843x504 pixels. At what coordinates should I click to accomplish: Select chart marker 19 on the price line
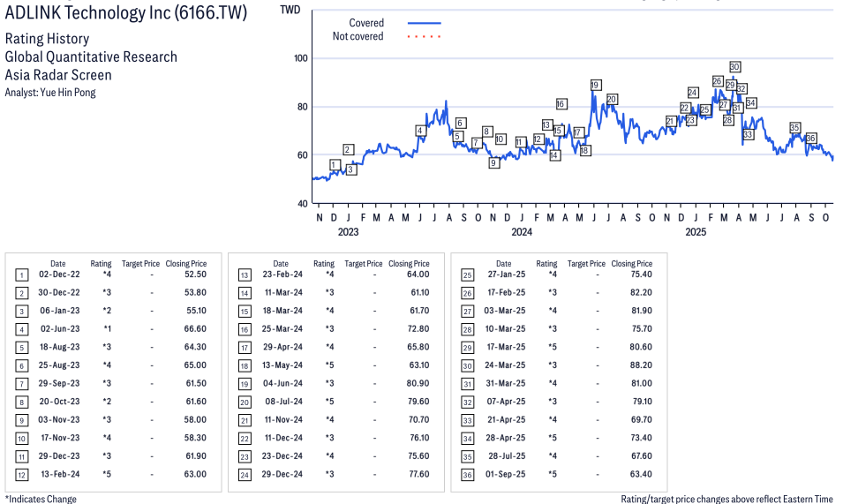pyautogui.click(x=595, y=85)
